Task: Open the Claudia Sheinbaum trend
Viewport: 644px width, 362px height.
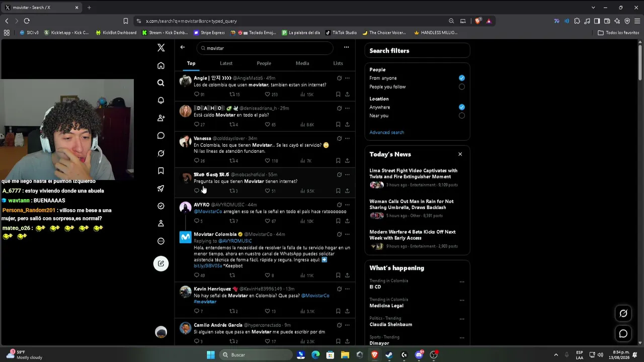Action: coord(390,324)
